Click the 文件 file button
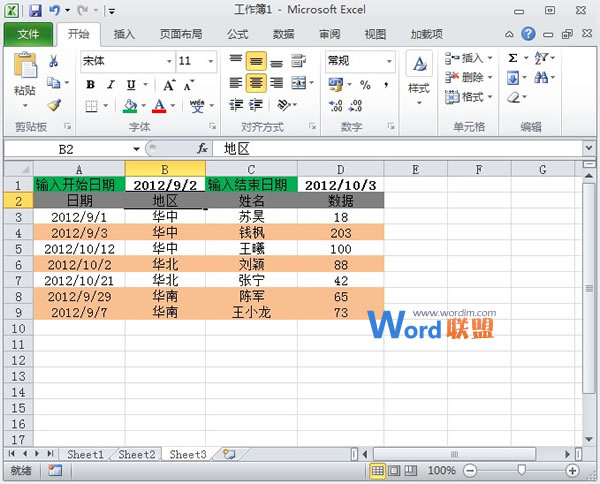Screen dimensions: 600x484 [x=28, y=34]
